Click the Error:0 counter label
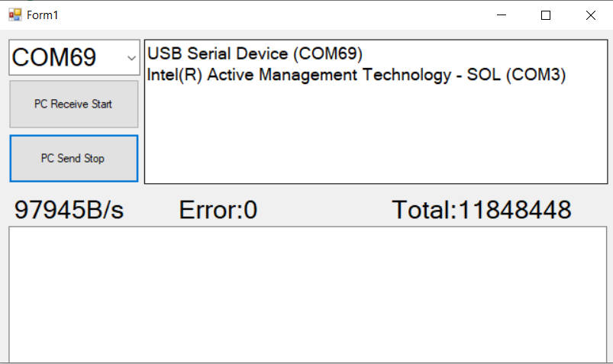Screen dimensions: 613x364 tap(218, 210)
